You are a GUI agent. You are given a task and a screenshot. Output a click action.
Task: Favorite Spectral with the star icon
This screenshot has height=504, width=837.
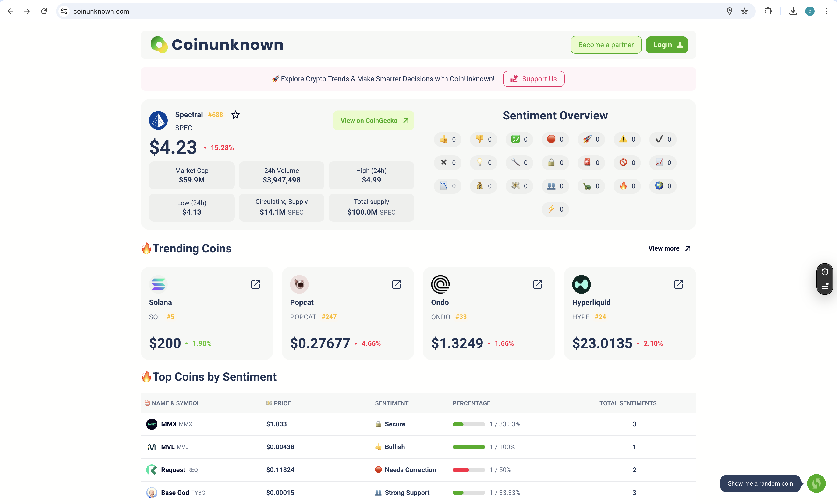pos(235,115)
